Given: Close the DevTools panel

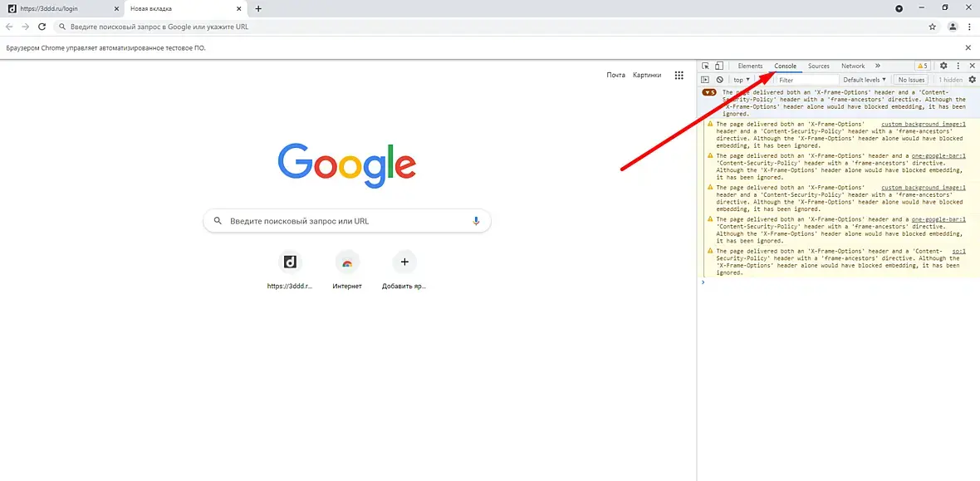Looking at the screenshot, I should point(972,66).
